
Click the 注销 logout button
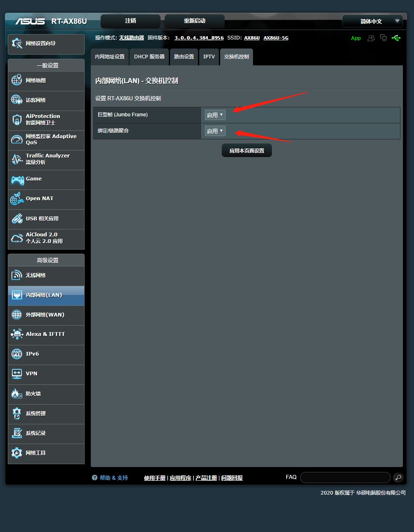pyautogui.click(x=131, y=21)
